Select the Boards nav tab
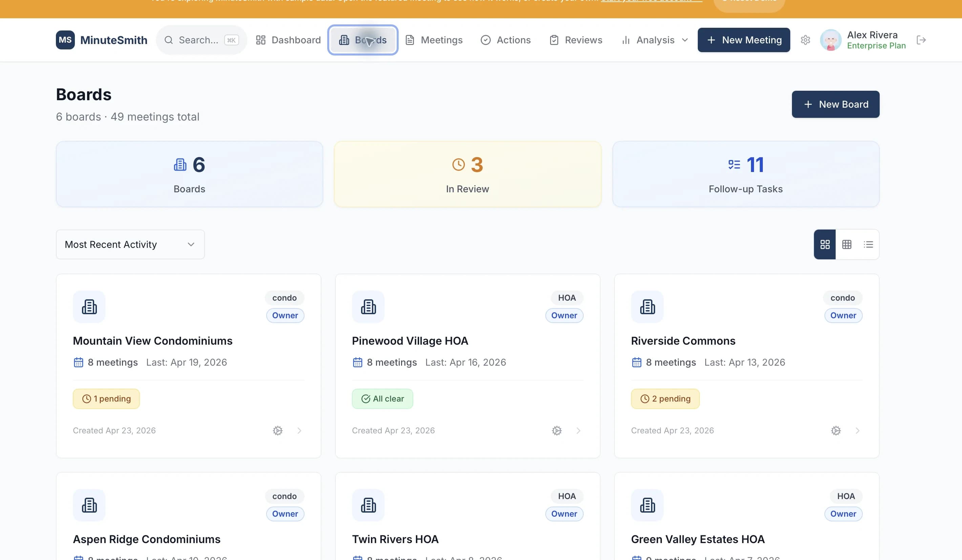The image size is (962, 560). [363, 40]
